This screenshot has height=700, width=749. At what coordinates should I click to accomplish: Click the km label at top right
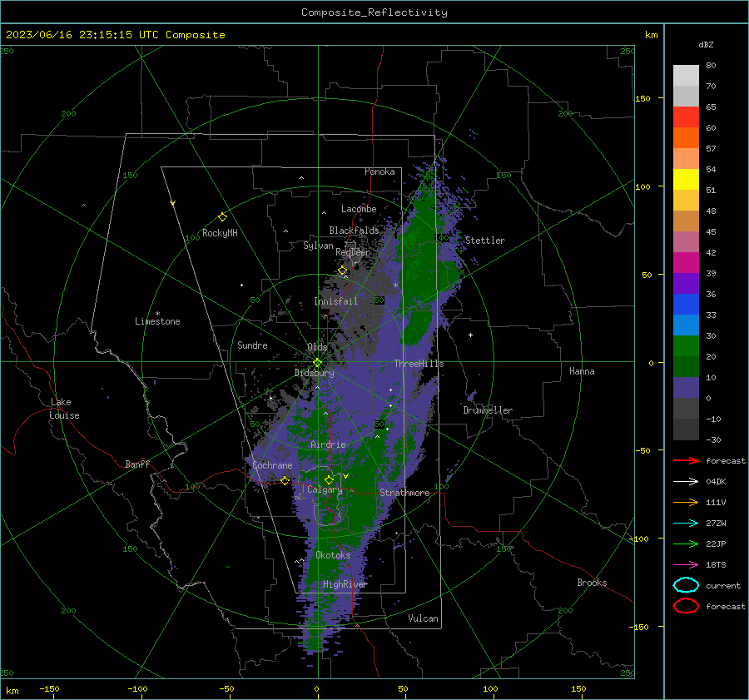tap(651, 35)
